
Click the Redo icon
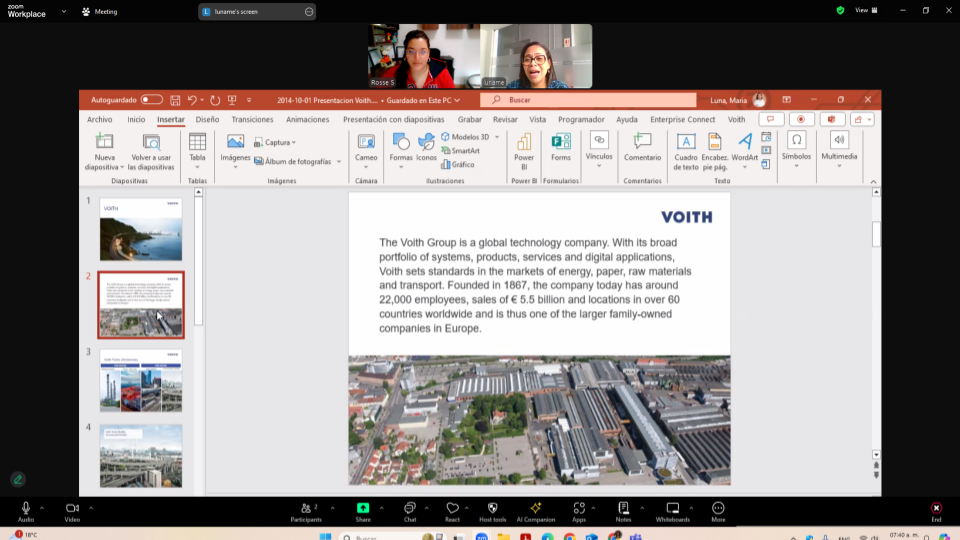click(215, 100)
